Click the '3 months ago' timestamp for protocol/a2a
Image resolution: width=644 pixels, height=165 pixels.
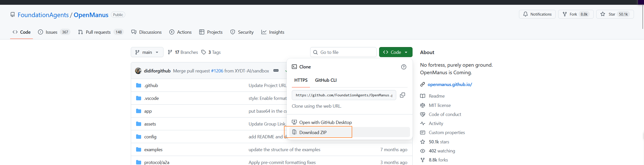coord(394,162)
